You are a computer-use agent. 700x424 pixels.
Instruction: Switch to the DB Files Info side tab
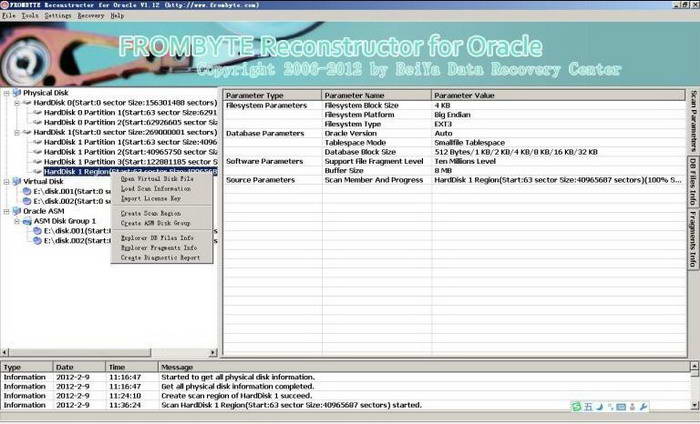click(x=693, y=181)
